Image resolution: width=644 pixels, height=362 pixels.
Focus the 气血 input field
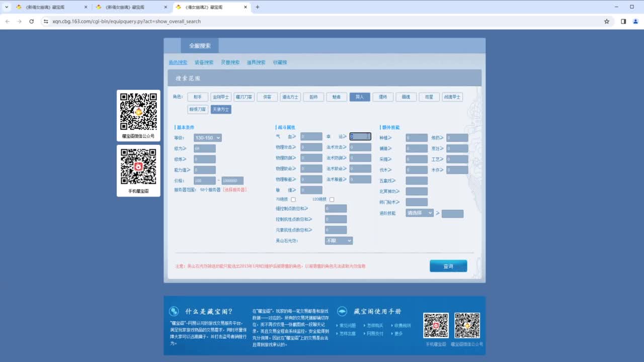click(311, 136)
